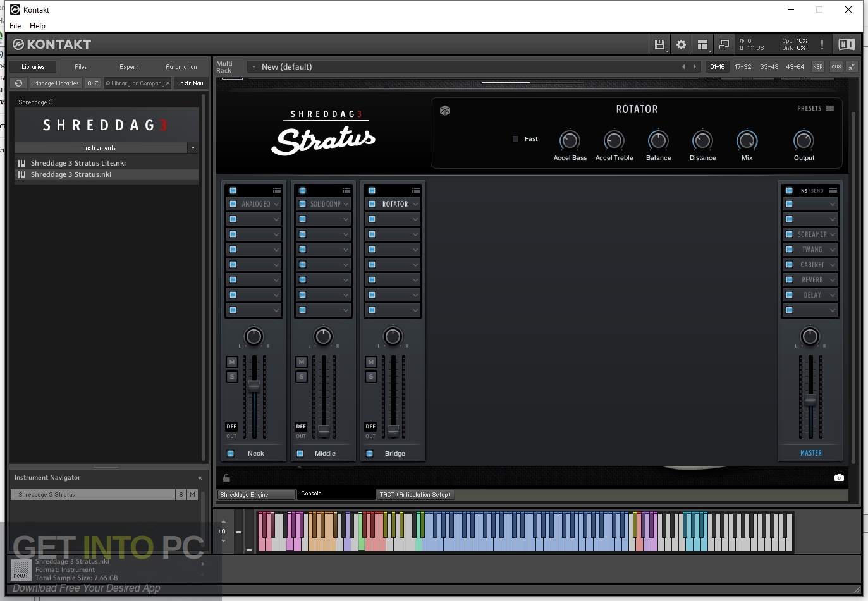Open the ANALOG EQ slot dropdown
Viewport: 868px width, 601px height.
(x=276, y=204)
